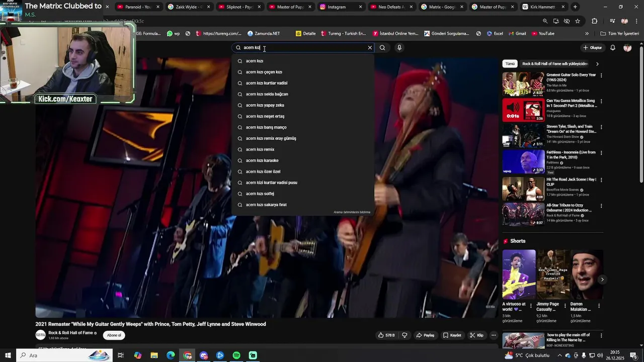The image size is (644, 362).
Task: Show more filter chips with the right arrow
Action: pyautogui.click(x=597, y=64)
